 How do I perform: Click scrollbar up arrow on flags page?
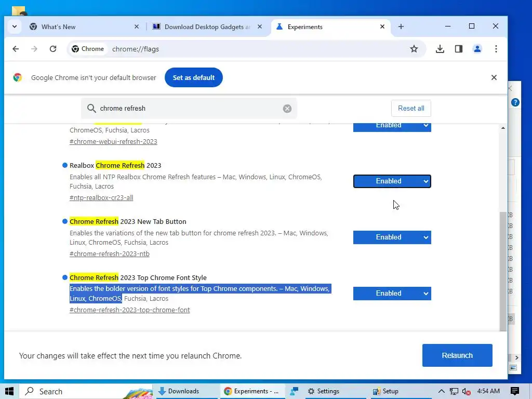tap(503, 128)
